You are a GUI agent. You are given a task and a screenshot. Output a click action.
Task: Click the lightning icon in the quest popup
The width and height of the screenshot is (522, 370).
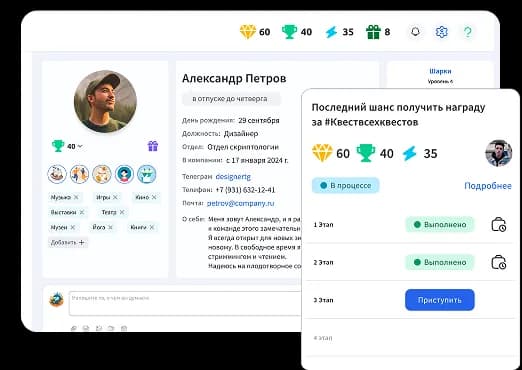point(409,153)
